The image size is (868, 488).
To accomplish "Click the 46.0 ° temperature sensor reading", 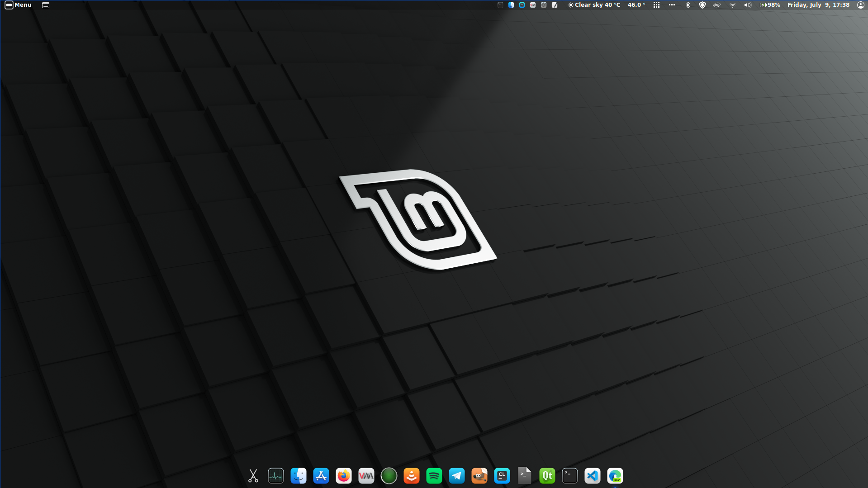I will [x=636, y=5].
